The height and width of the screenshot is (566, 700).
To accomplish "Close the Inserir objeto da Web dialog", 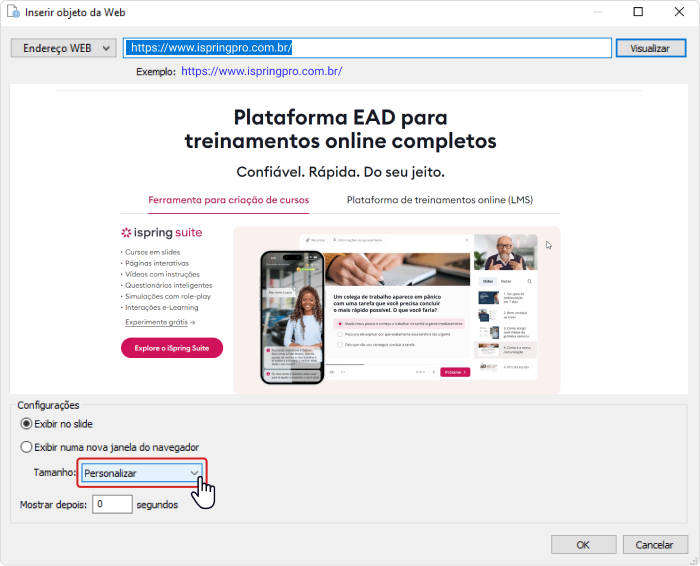I will [x=679, y=12].
